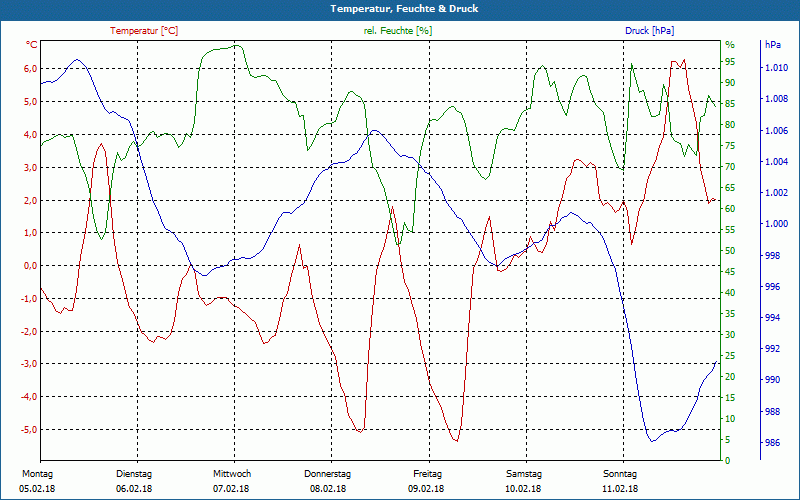Click the 1.002 value on the pressure axis
Screen dimensions: 800x500
pos(776,193)
